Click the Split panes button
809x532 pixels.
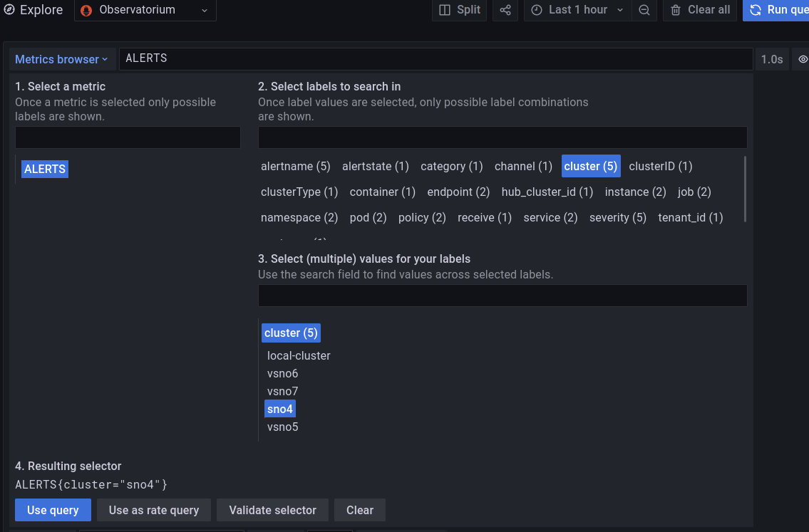(460, 10)
